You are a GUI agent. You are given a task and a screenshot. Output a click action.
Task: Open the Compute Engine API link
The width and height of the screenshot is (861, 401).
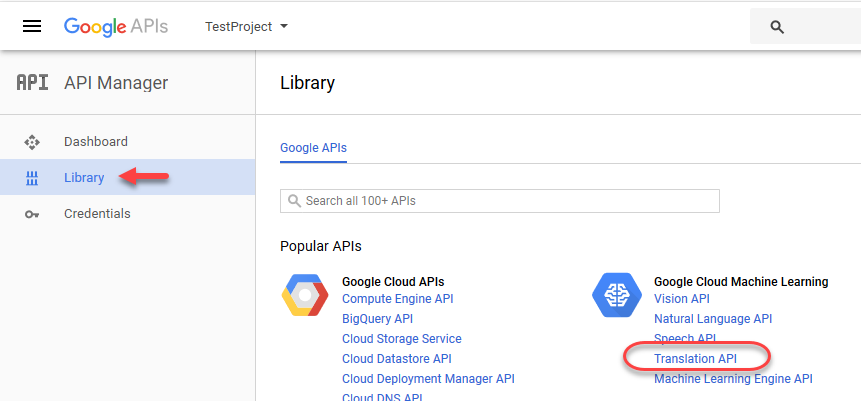pyautogui.click(x=398, y=299)
